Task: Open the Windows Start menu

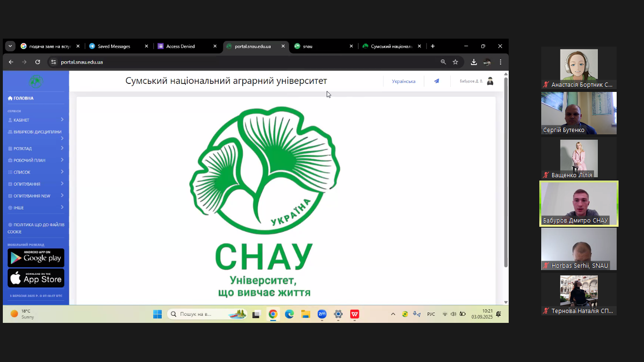Action: click(157, 314)
